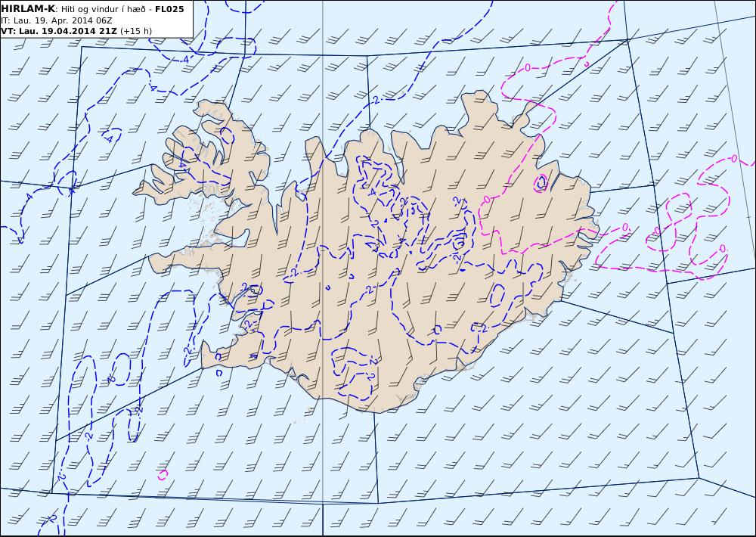Click the "(+15 h)" forecast offset text
The width and height of the screenshot is (756, 537).
(x=135, y=31)
